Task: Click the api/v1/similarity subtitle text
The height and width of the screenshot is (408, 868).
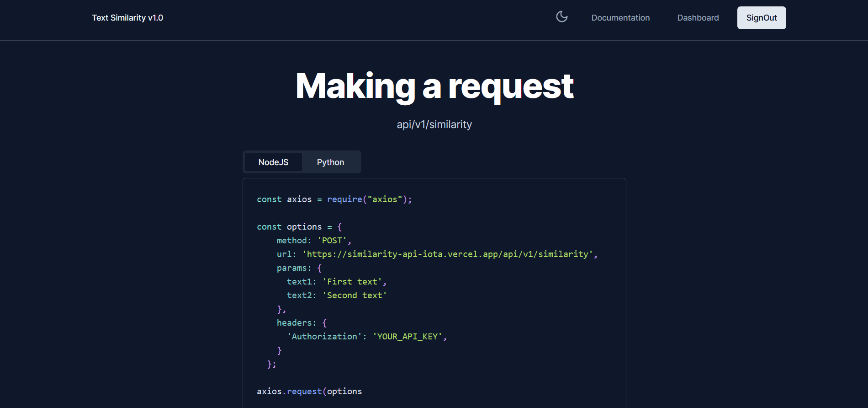Action: tap(434, 124)
